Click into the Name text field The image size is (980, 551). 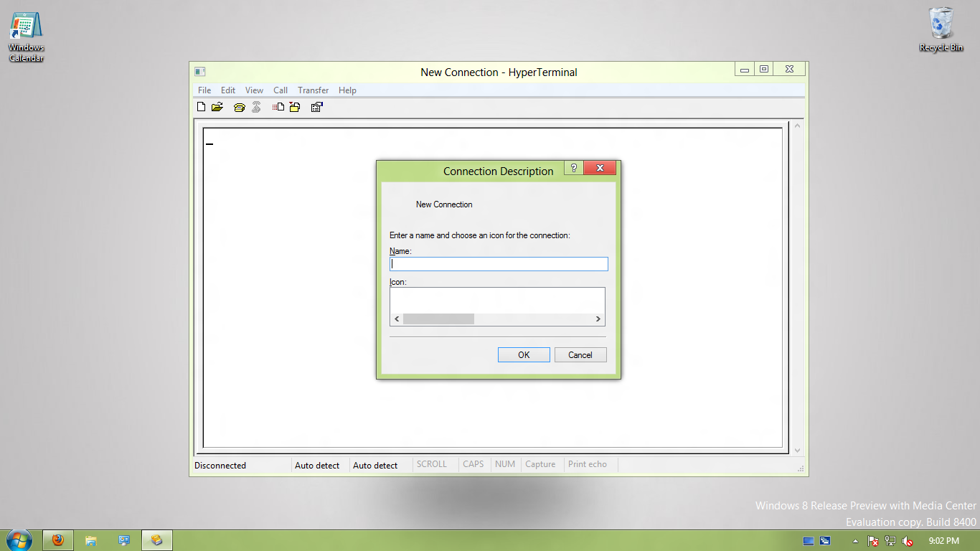tap(499, 264)
